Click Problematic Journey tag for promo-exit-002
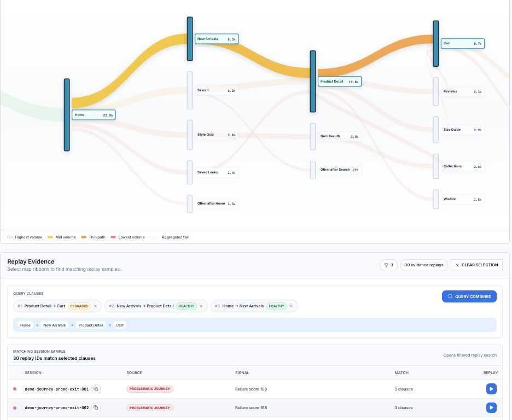 (x=149, y=407)
